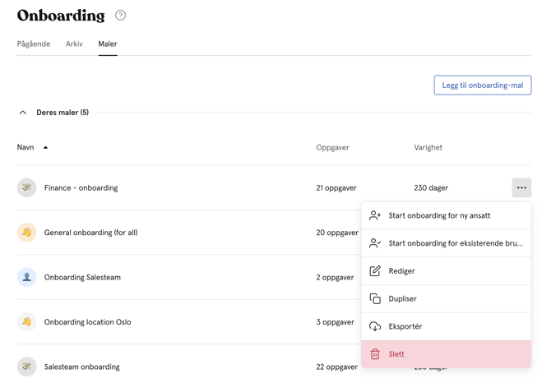Choose Start onboarding for ny ansatt
Screen dimensions: 551x392
(447, 215)
